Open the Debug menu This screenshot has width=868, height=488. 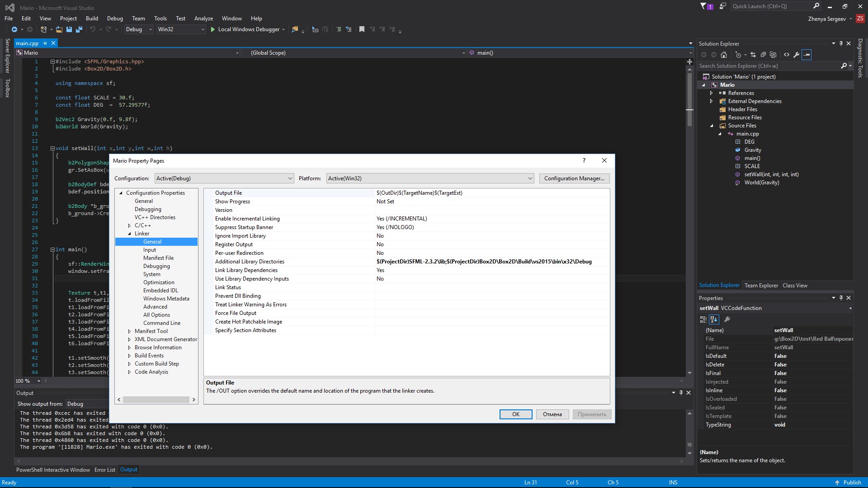[115, 19]
